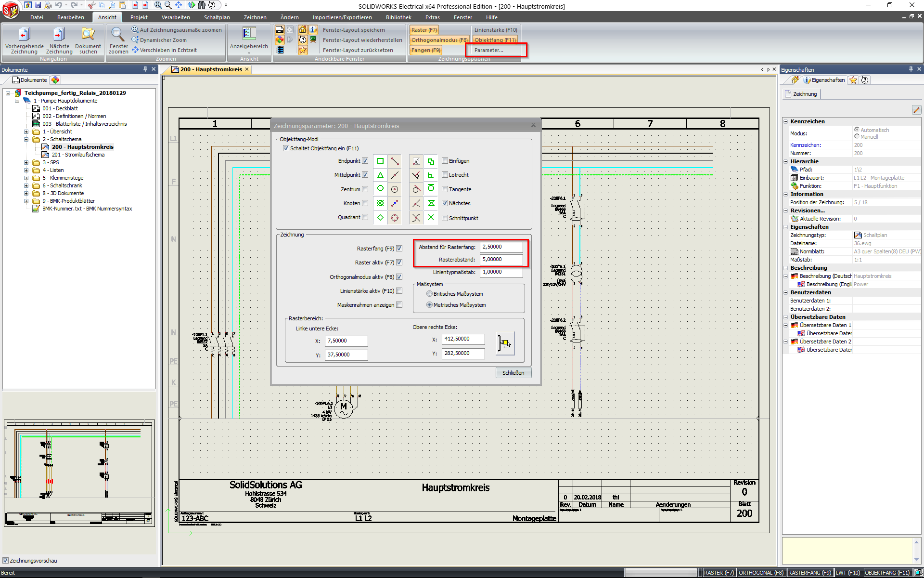Click the Mittelpunkt triangle snap icon
Image resolution: width=924 pixels, height=578 pixels.
click(x=380, y=175)
